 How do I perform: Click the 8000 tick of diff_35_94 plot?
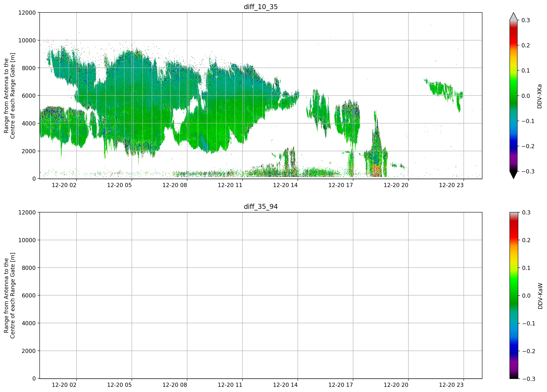(29, 268)
